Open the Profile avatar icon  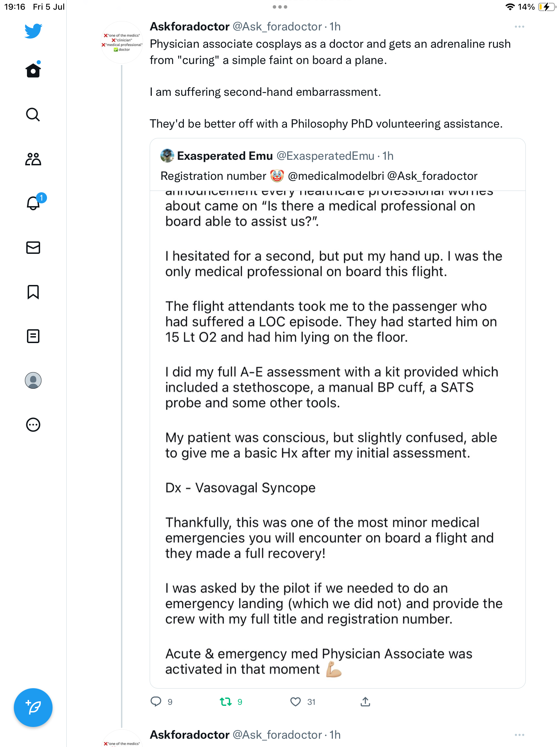(x=33, y=380)
